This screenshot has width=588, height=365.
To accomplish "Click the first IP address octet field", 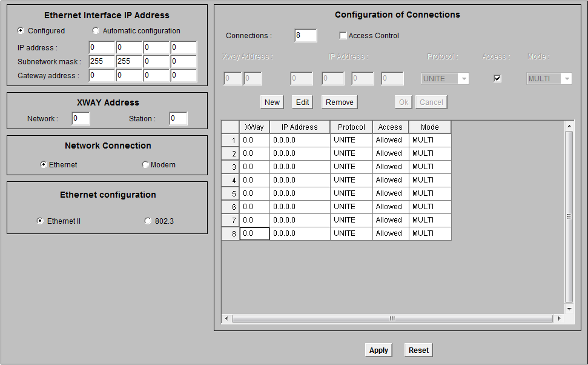I will pyautogui.click(x=101, y=48).
